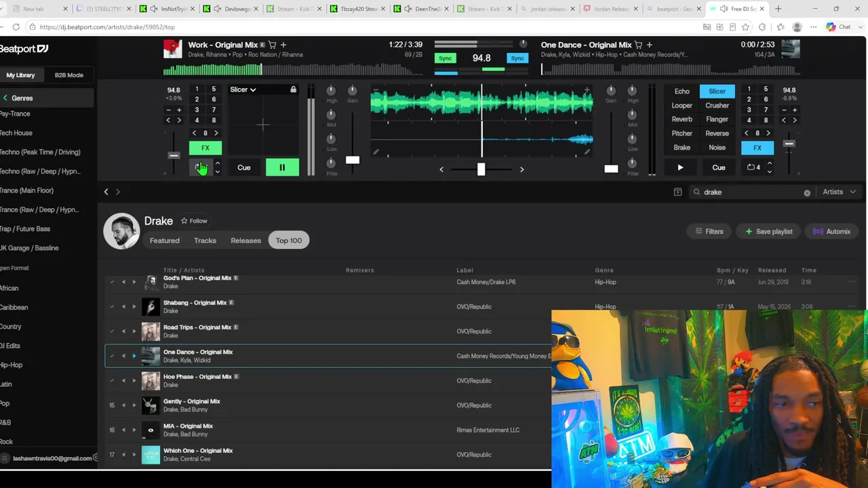The height and width of the screenshot is (488, 868).
Task: Open the Artists search filter dropdown
Action: click(838, 192)
